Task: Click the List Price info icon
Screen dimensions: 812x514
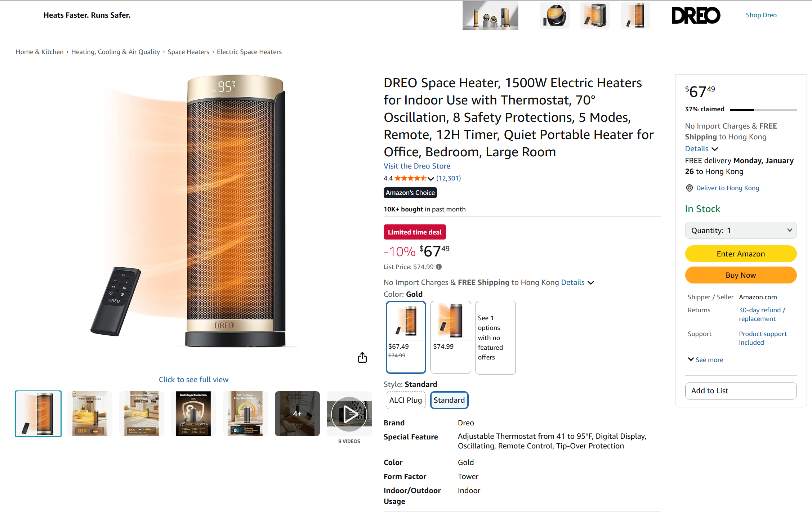Action: click(x=439, y=267)
